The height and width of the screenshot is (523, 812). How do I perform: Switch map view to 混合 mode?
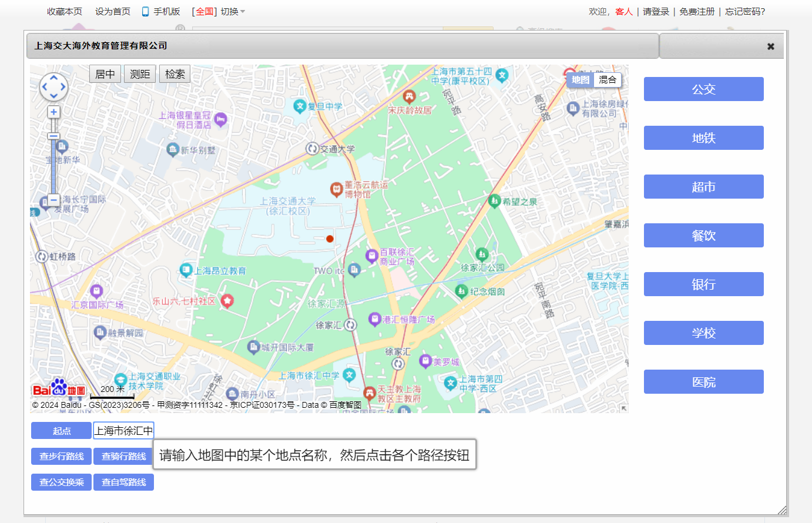[607, 80]
